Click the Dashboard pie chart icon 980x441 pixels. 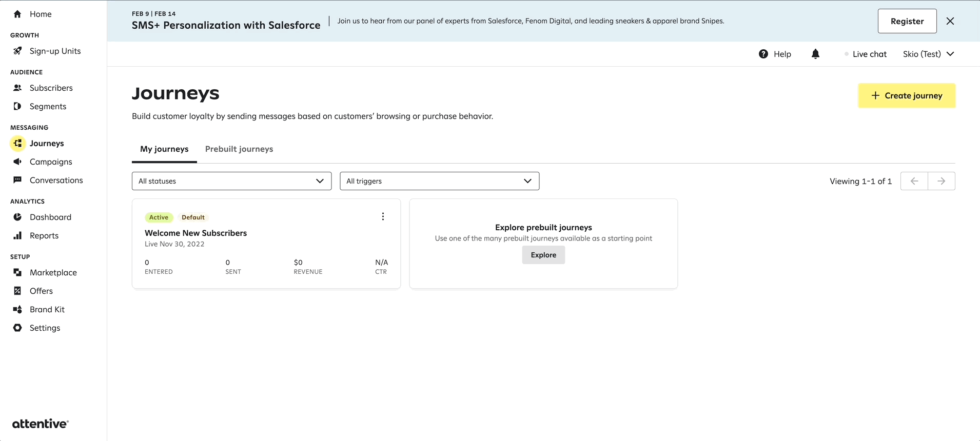17,217
